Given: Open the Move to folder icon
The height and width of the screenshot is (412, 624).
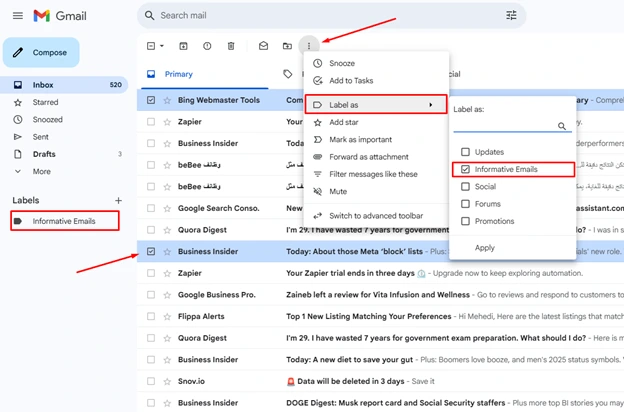Looking at the screenshot, I should click(x=287, y=46).
